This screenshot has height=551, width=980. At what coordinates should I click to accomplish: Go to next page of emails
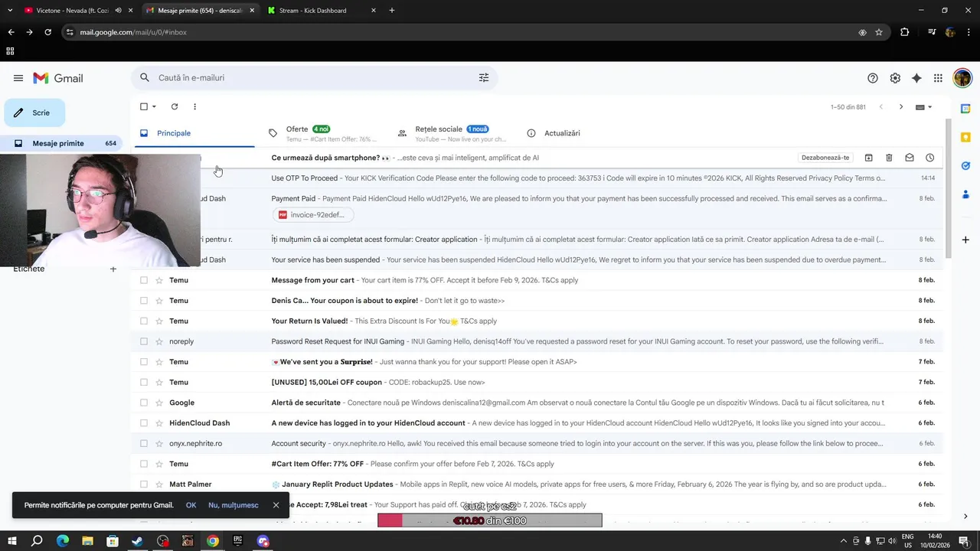coord(901,107)
